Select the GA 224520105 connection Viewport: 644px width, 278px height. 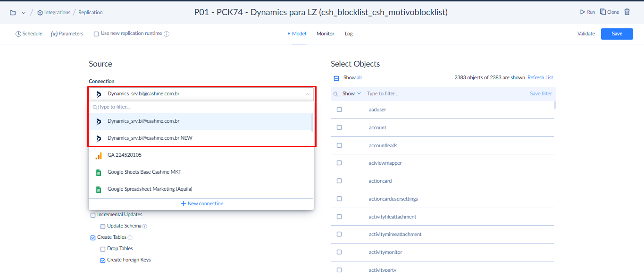point(125,155)
